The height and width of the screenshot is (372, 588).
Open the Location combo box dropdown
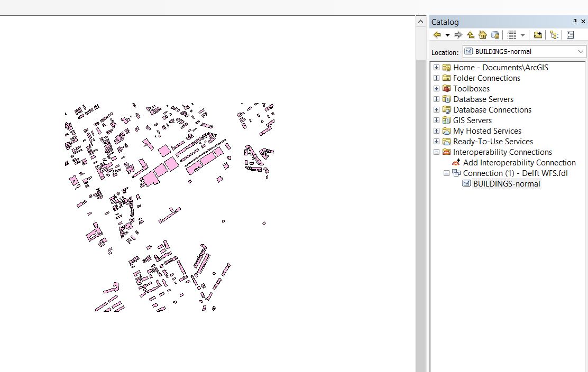[581, 52]
